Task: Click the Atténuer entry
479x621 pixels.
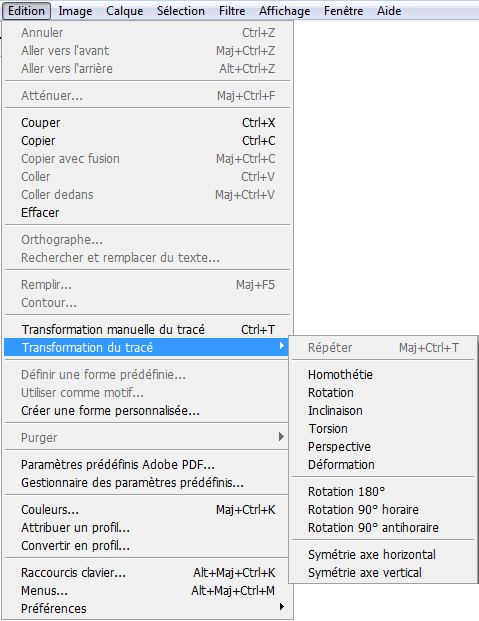Action: (x=147, y=95)
